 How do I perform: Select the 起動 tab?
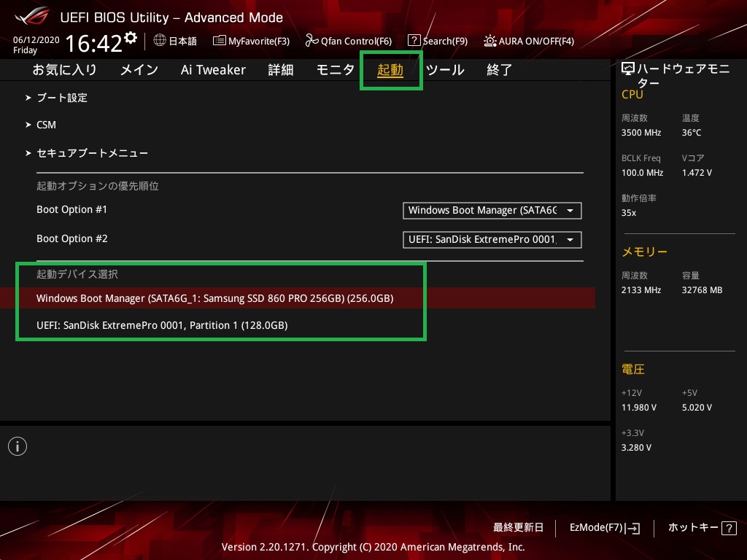[x=390, y=70]
